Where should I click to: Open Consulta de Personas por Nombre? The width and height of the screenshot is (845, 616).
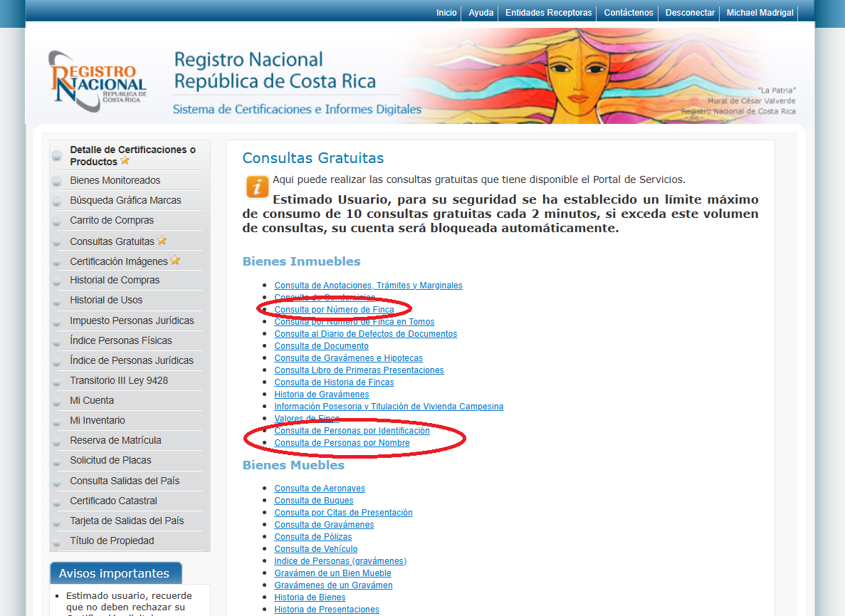342,442
